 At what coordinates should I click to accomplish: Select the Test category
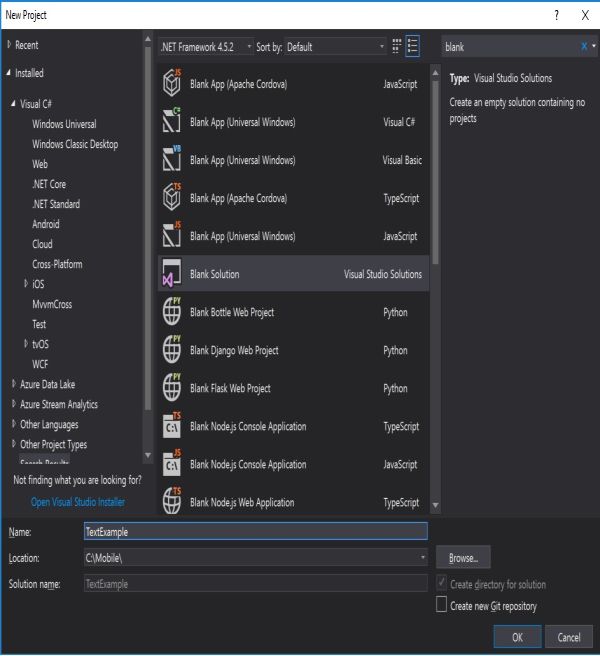click(x=39, y=324)
